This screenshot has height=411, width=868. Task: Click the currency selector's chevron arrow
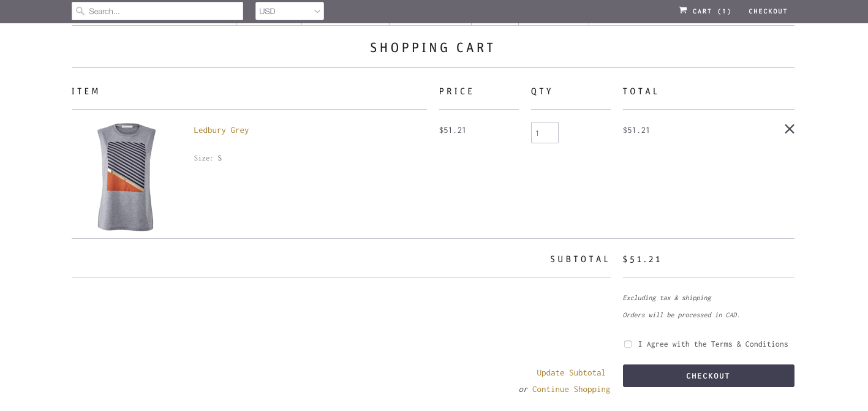click(x=317, y=11)
